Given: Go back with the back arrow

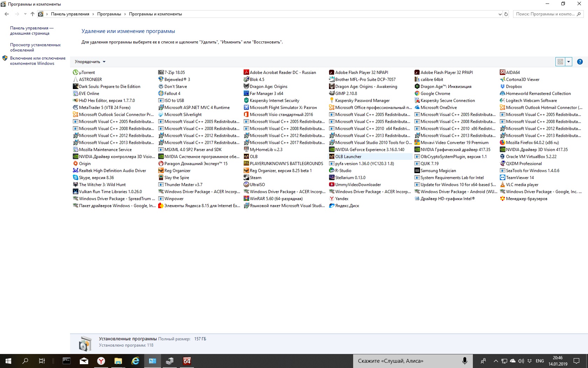Looking at the screenshot, I should (7, 14).
